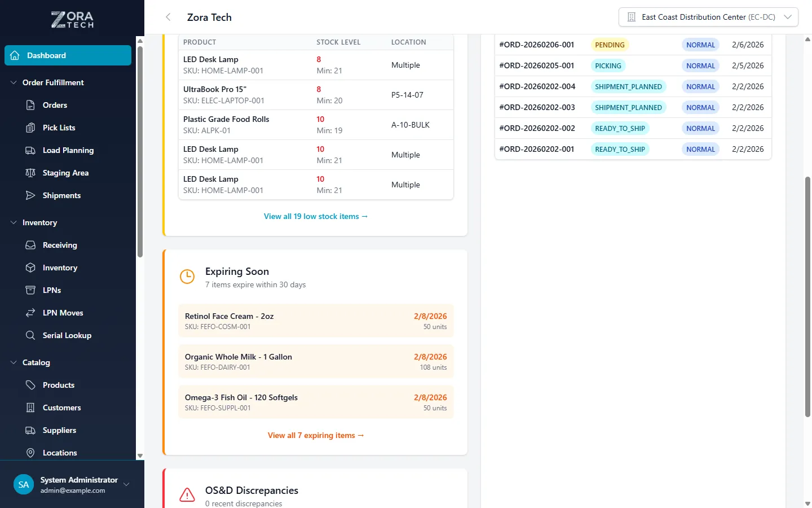Select the Dashboard icon in the sidebar
Image resolution: width=812 pixels, height=508 pixels.
coord(14,55)
